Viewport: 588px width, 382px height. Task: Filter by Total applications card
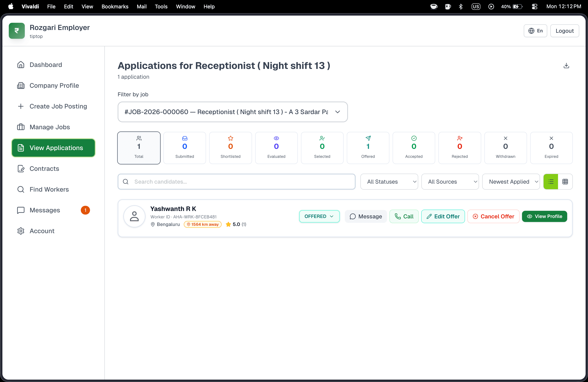click(x=139, y=148)
